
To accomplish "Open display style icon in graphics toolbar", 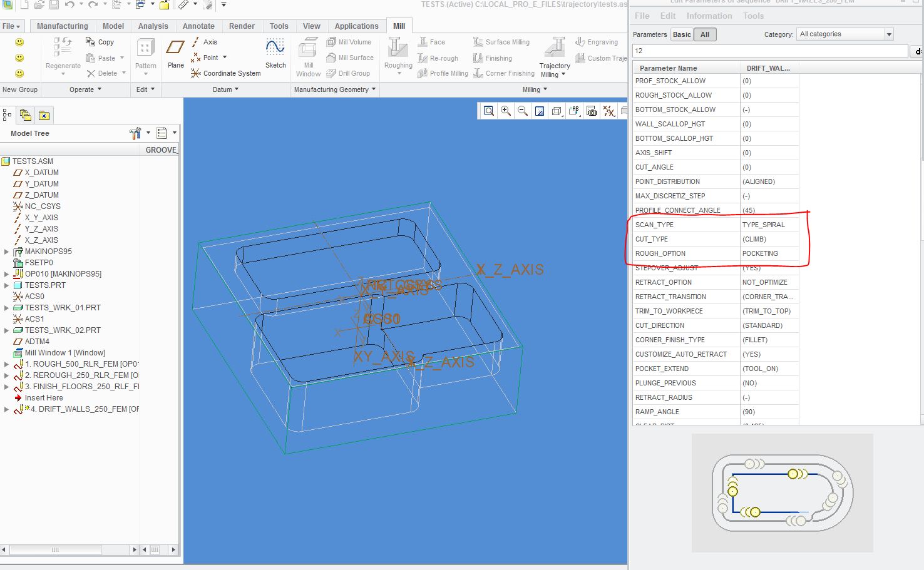I will [557, 111].
